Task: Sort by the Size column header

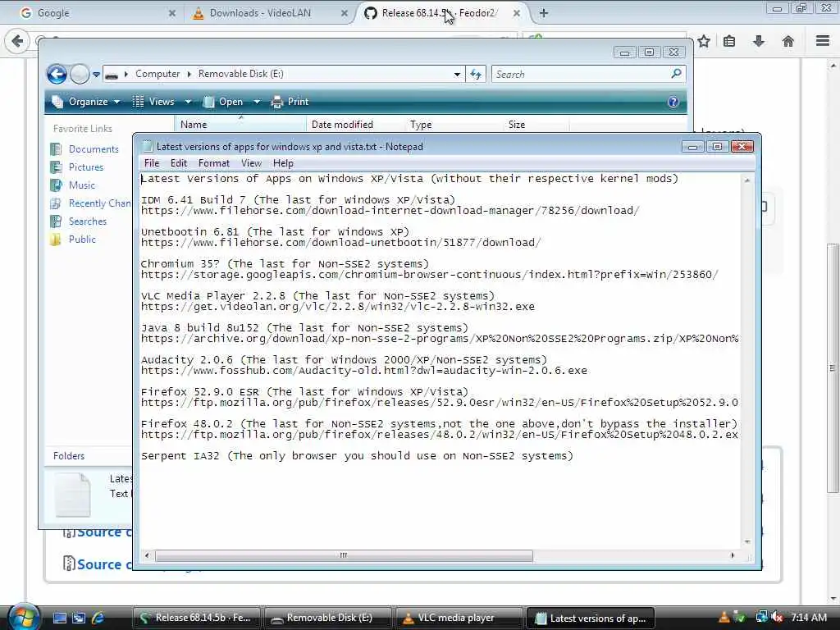Action: coord(536,125)
